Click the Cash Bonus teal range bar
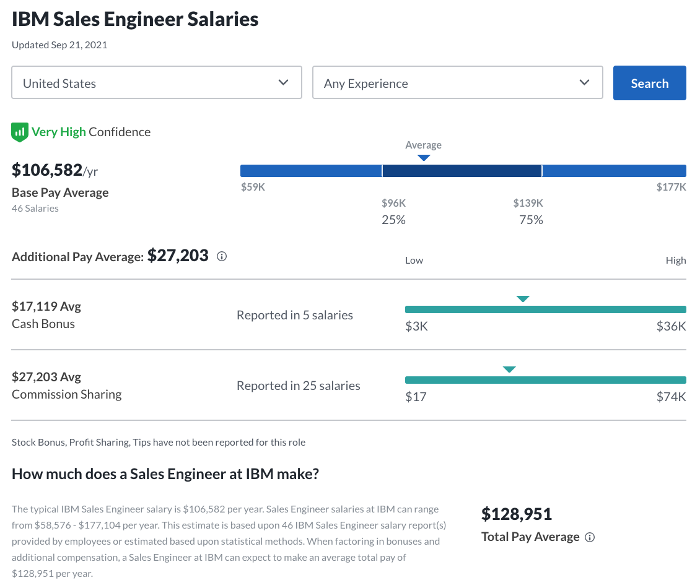 point(546,309)
